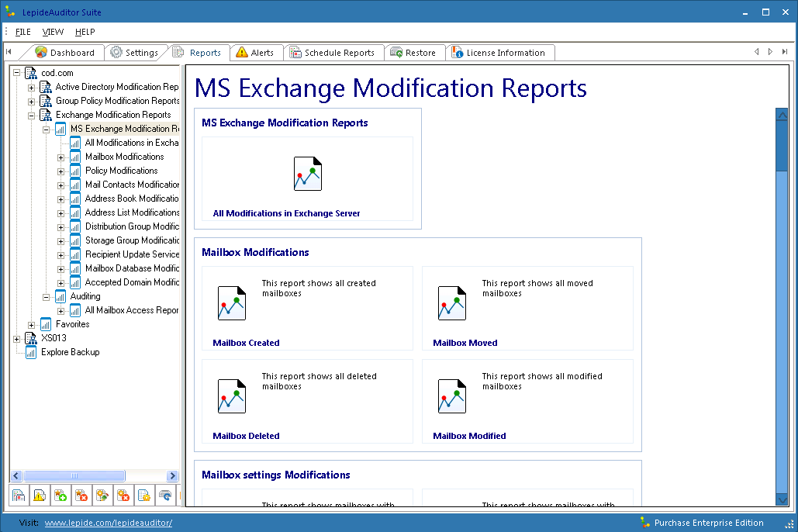This screenshot has width=798, height=532.
Task: Expand the Favorites tree node
Action: click(x=32, y=325)
